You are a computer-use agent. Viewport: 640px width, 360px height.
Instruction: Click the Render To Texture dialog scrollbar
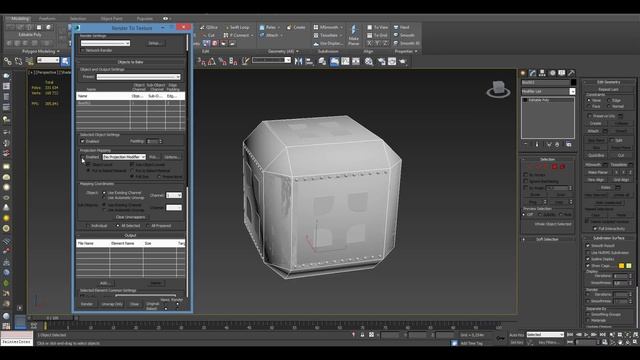pyautogui.click(x=187, y=165)
